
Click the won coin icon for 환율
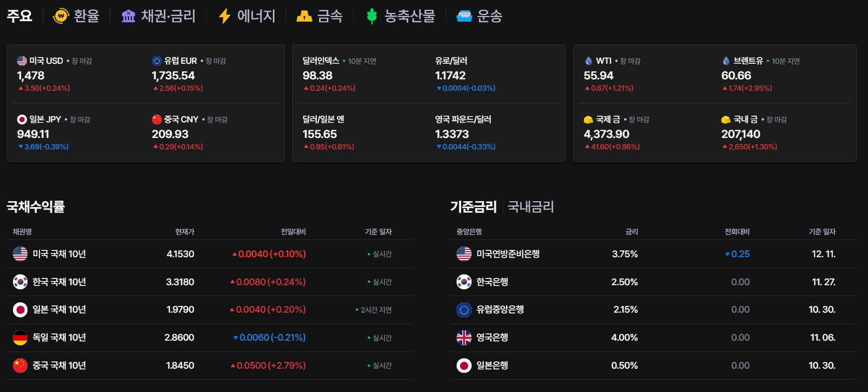[x=61, y=16]
